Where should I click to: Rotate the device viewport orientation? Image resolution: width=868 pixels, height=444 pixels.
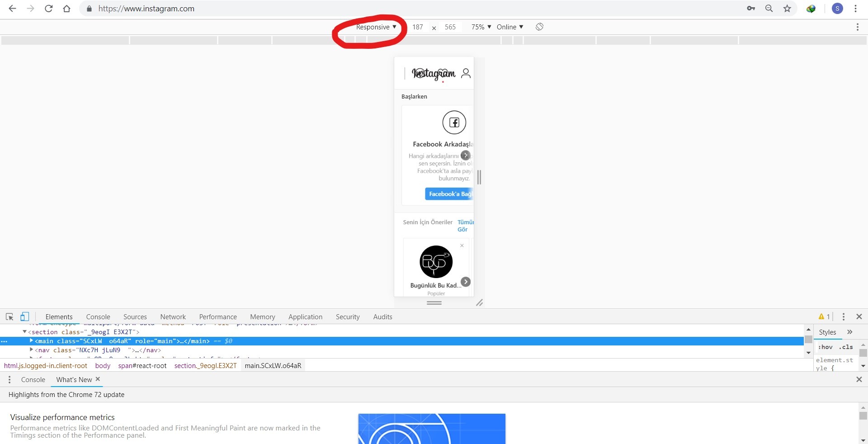pyautogui.click(x=539, y=27)
